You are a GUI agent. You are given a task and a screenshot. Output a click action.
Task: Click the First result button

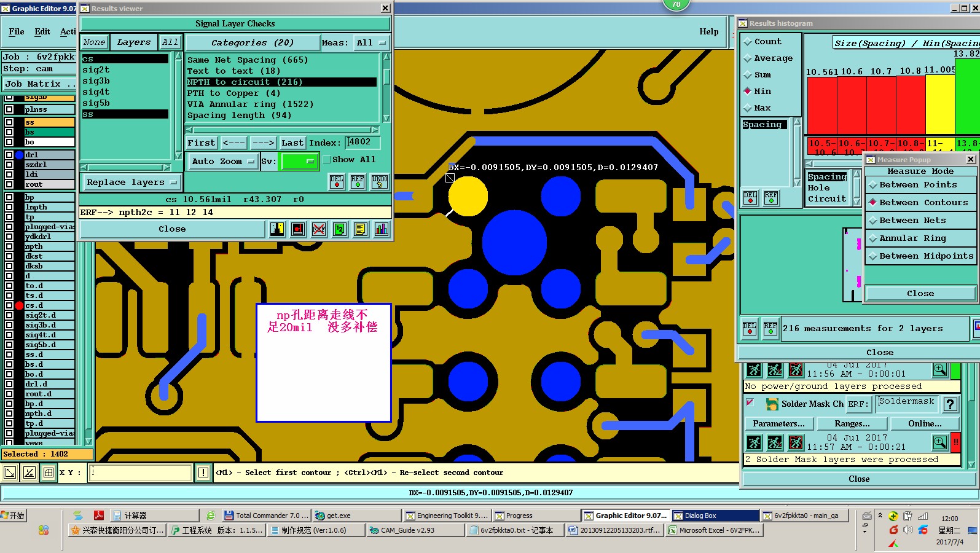(202, 143)
